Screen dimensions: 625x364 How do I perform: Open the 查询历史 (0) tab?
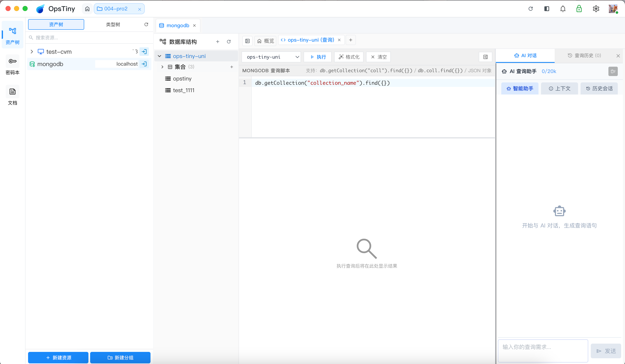pyautogui.click(x=584, y=55)
